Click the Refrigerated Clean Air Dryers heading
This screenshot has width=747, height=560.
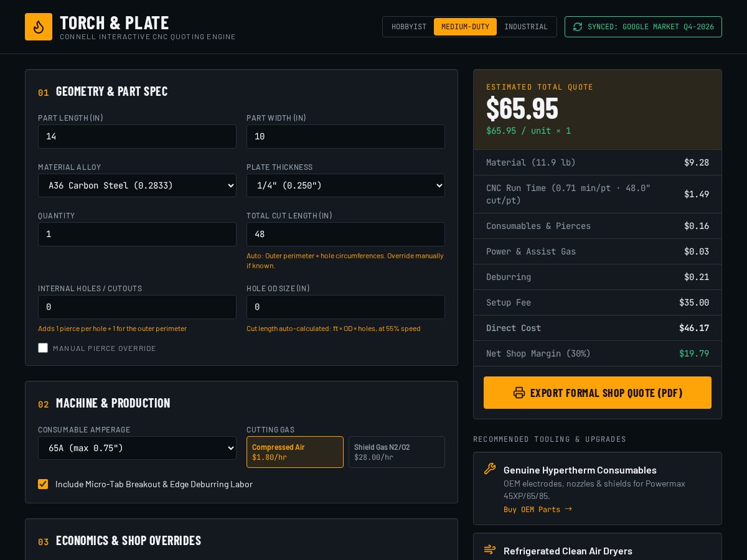click(568, 551)
